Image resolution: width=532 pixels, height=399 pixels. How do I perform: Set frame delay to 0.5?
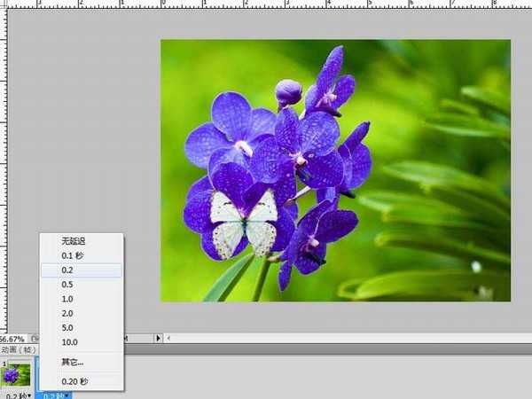tap(68, 285)
